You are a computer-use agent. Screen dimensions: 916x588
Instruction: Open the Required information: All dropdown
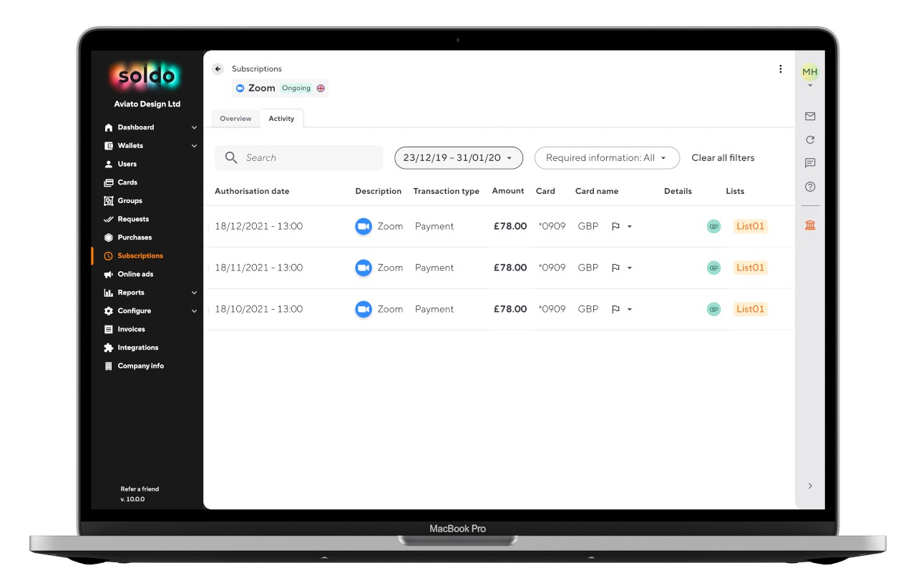[607, 158]
